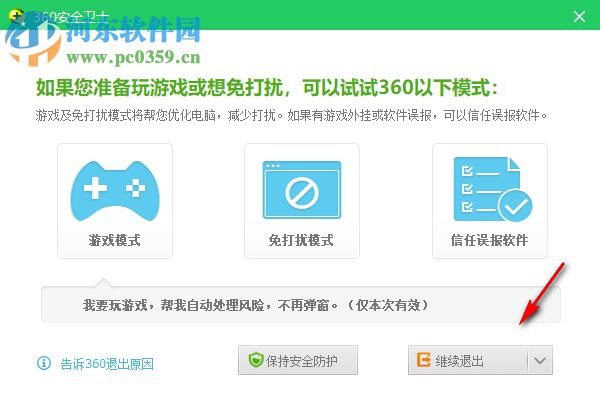Viewport: 600px width, 400px height.
Task: Open the 告诉360退出原因 link
Action: click(x=107, y=364)
